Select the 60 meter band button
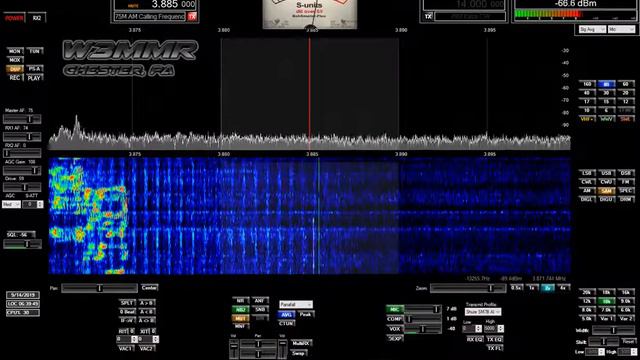This screenshot has height=360, width=640. [626, 84]
